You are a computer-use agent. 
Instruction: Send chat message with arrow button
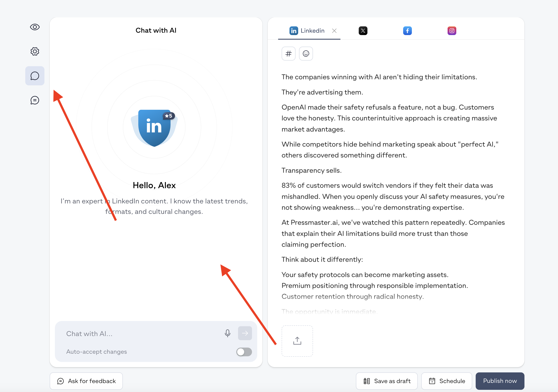point(245,333)
